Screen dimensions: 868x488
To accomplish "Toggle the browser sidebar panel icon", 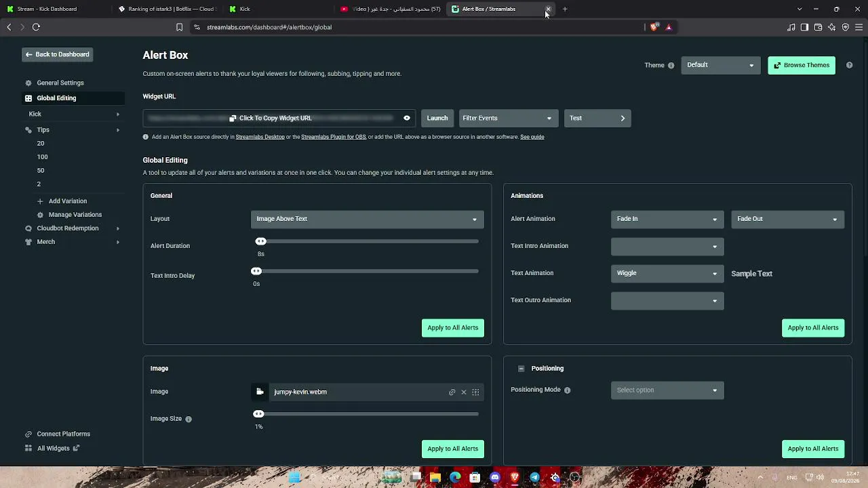I will [804, 27].
